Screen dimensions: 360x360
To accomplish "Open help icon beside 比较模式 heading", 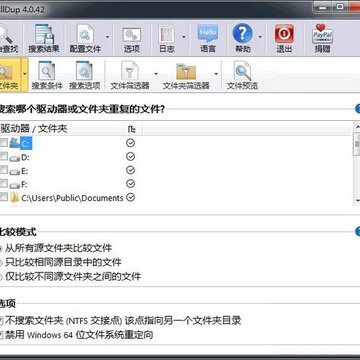I will pyautogui.click(x=358, y=231).
